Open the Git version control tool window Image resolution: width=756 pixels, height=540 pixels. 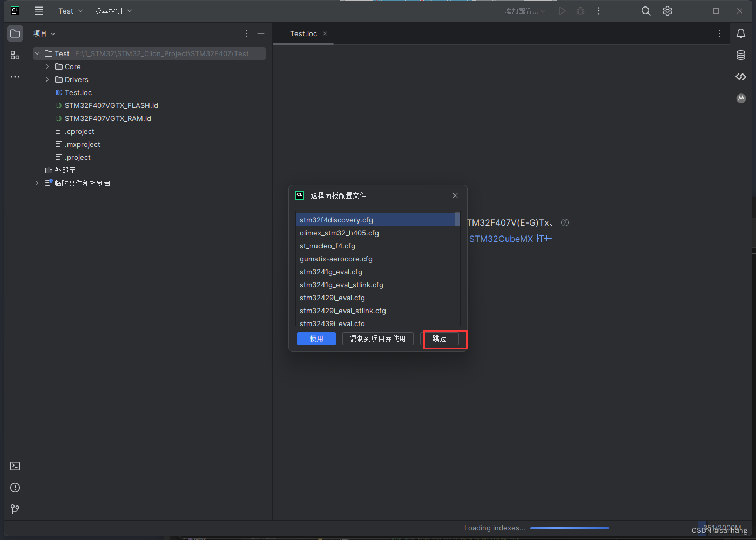(x=15, y=509)
